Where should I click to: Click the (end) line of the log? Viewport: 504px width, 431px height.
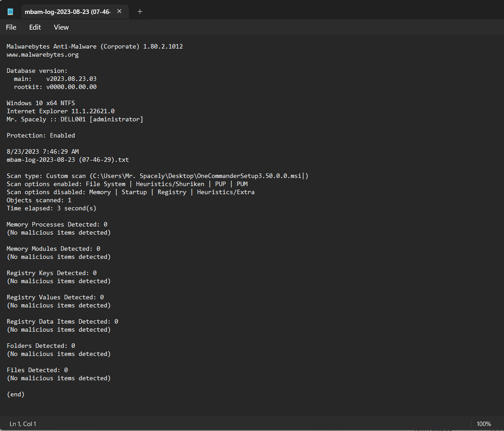(x=16, y=394)
